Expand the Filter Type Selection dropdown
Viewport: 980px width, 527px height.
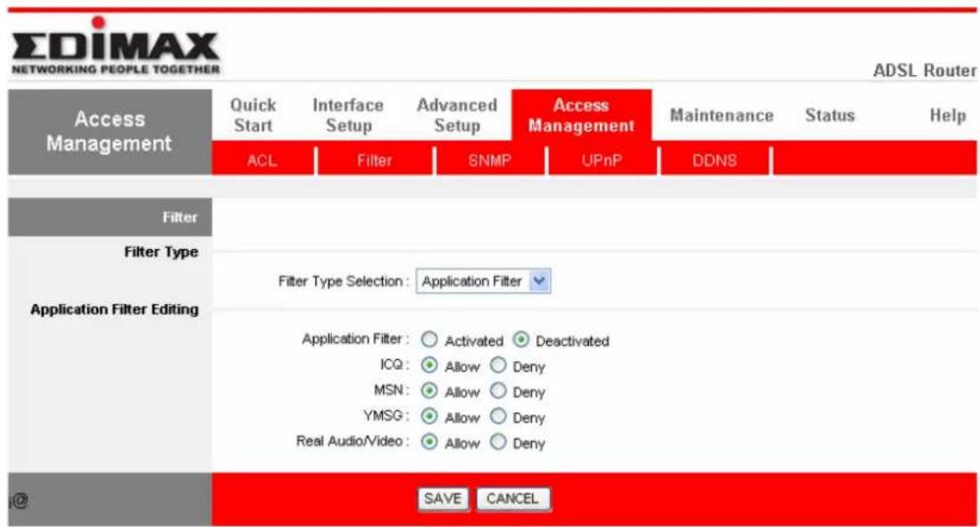click(x=483, y=281)
